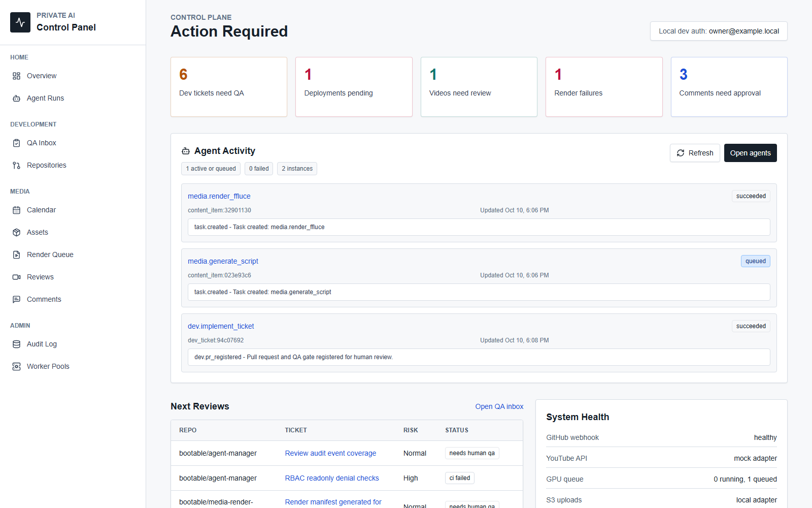Open the Render Queue menu item

click(73, 255)
